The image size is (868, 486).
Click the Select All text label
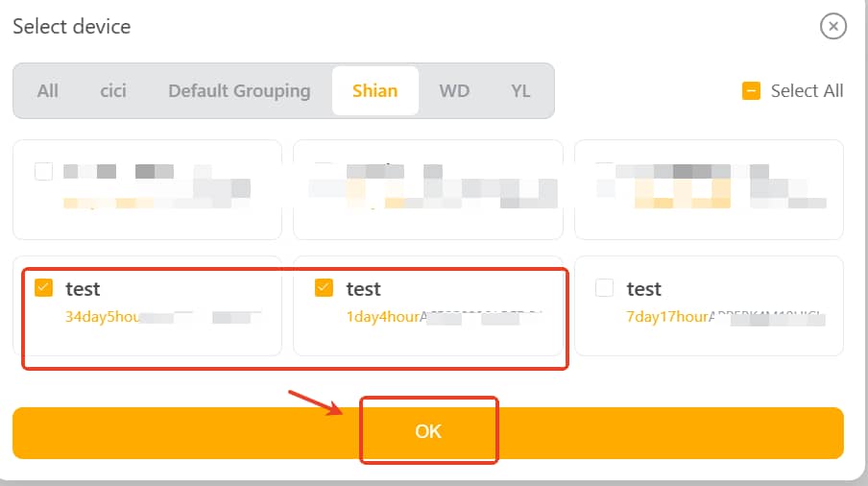[x=807, y=91]
